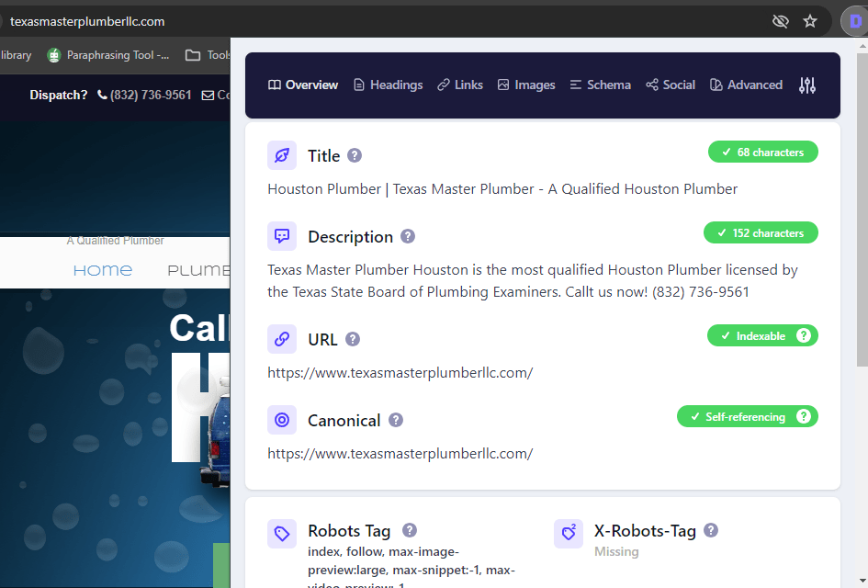Click the X-Robots-Tag icon
Viewport: 868px width, 588px height.
point(569,533)
